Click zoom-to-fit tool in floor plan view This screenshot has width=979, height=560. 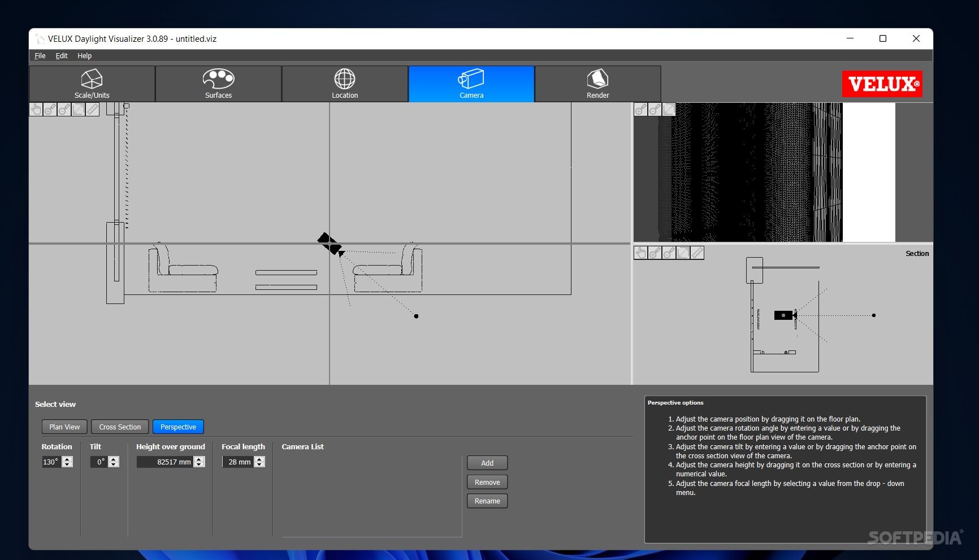[x=79, y=109]
